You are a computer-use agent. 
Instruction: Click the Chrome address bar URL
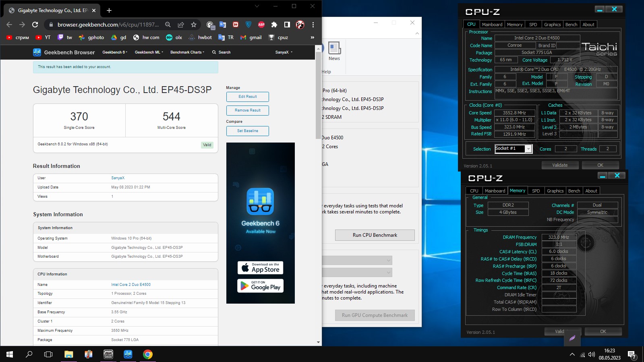tap(108, 25)
